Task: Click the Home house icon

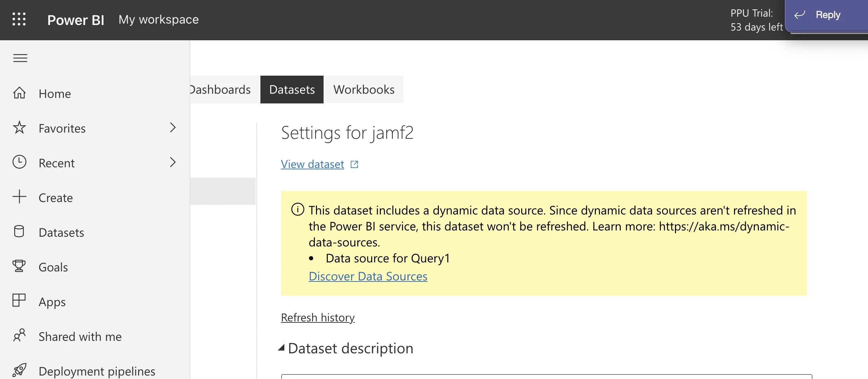Action: 19,93
